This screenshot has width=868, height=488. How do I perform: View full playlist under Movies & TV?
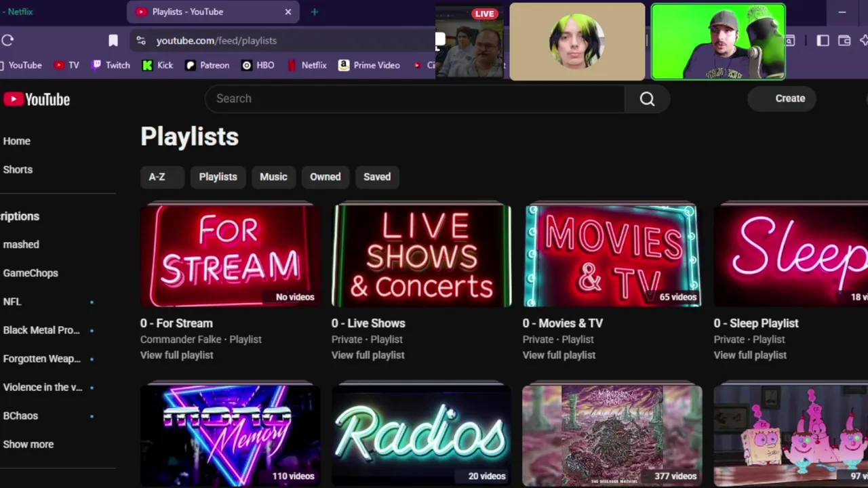coord(559,355)
